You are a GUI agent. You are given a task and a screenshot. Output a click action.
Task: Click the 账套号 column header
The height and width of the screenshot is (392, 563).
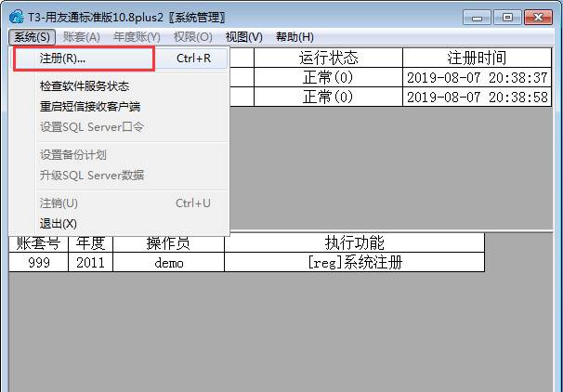(x=38, y=243)
